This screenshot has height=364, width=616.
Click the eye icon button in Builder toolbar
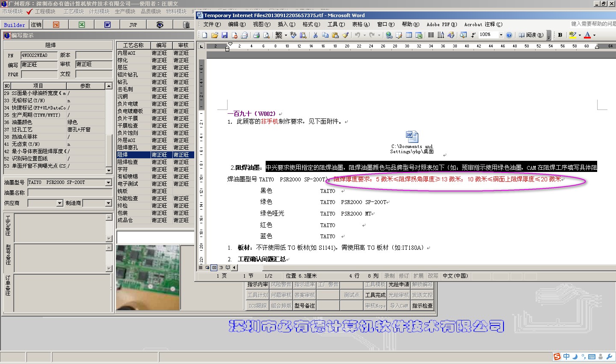(x=160, y=25)
